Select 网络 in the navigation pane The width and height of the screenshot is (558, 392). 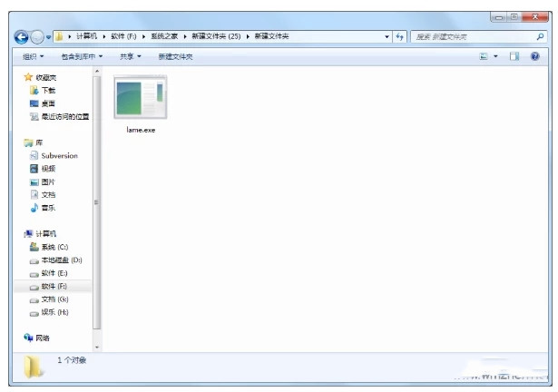point(43,338)
